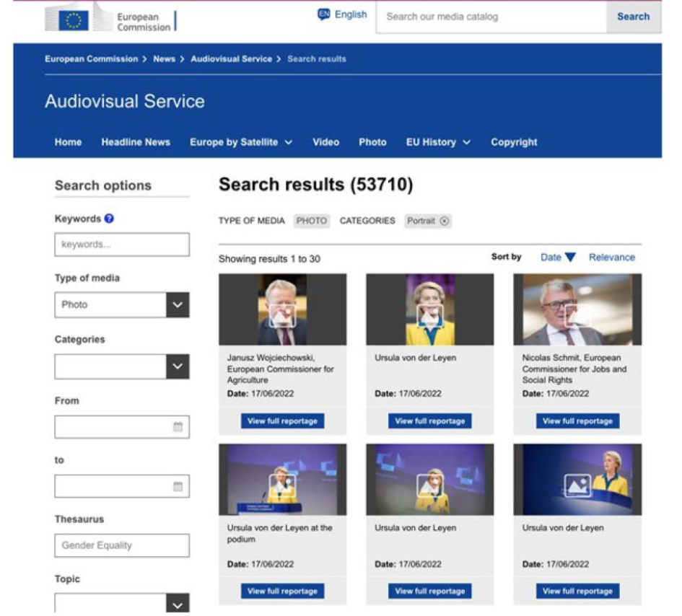Expand the Type of media dropdown

click(178, 305)
